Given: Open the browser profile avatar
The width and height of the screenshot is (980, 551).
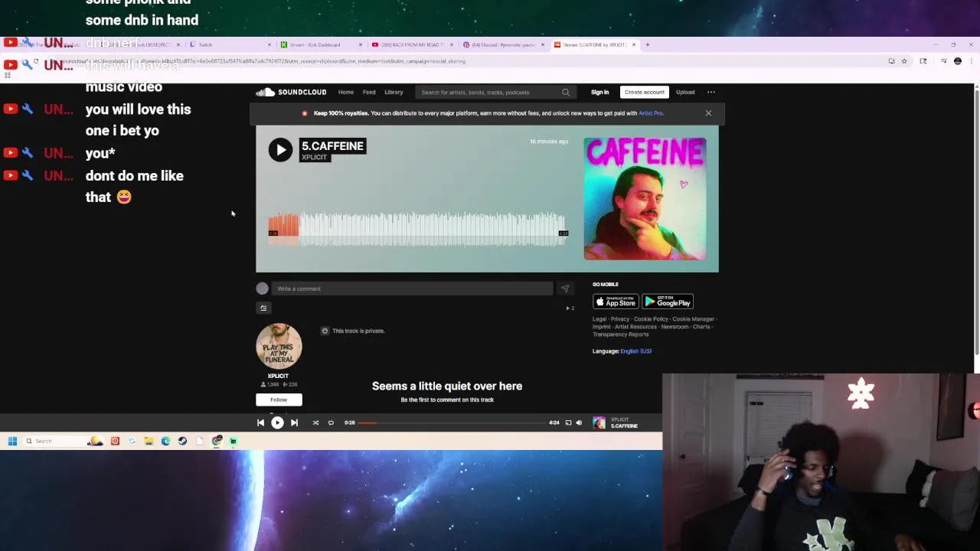Looking at the screenshot, I should tap(958, 61).
